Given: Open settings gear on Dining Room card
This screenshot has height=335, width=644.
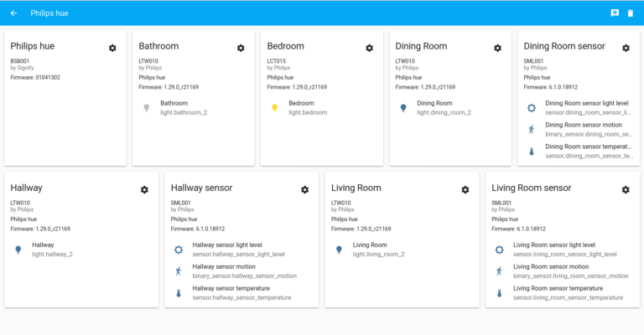Looking at the screenshot, I should (497, 48).
